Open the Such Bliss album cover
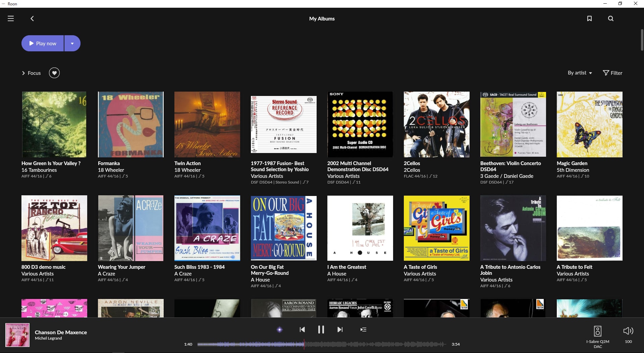Image resolution: width=644 pixels, height=353 pixels. tap(207, 228)
